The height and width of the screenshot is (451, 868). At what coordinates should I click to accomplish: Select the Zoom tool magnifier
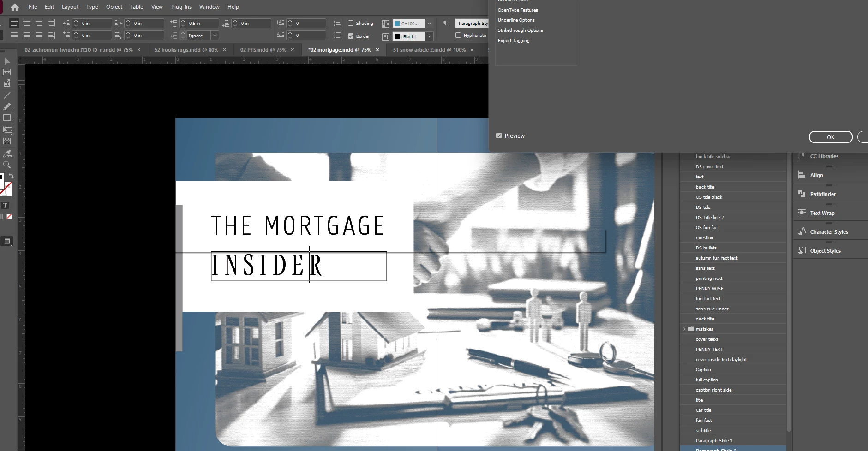(7, 165)
